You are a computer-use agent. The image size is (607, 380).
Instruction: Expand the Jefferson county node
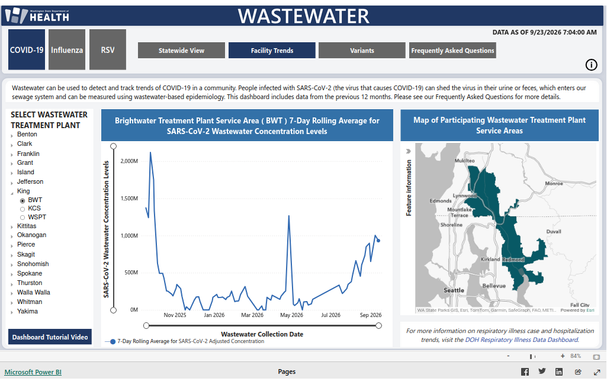[12, 183]
